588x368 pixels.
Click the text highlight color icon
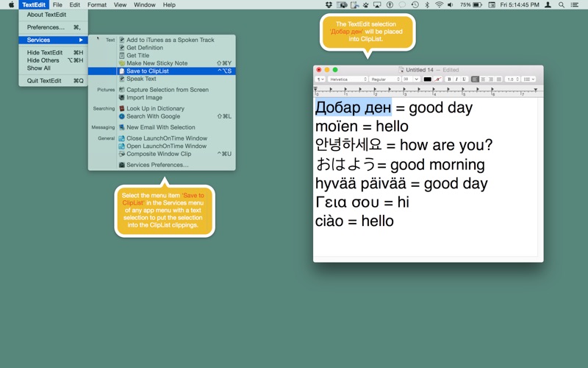(x=438, y=79)
